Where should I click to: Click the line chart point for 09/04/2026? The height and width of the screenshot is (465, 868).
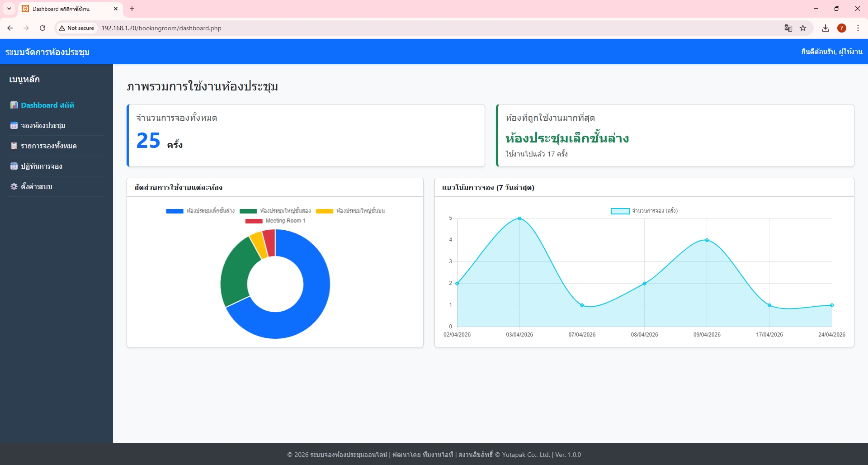click(707, 240)
